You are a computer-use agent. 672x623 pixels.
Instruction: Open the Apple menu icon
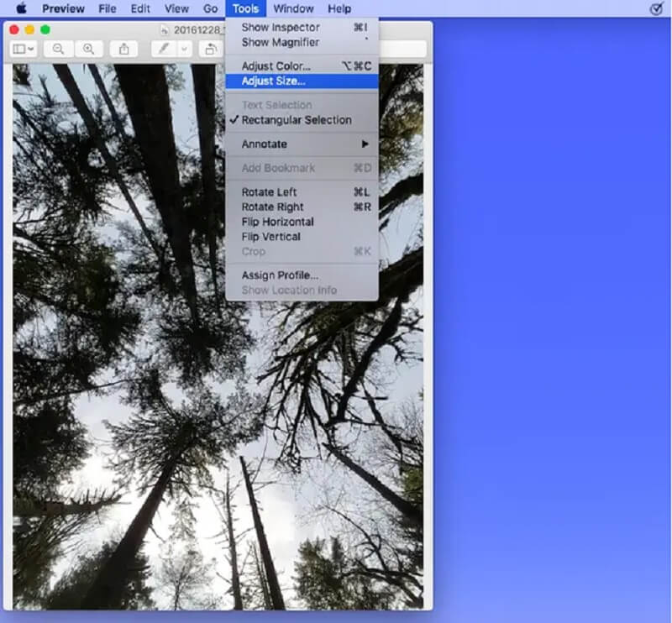pos(21,9)
